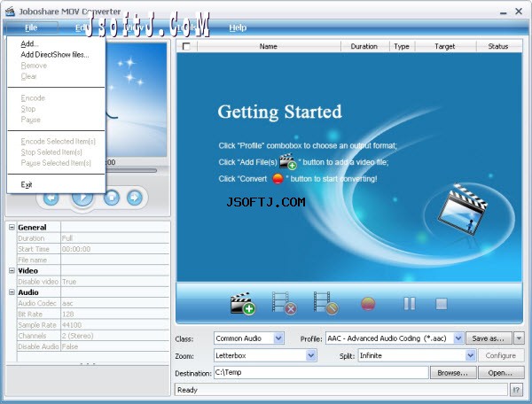
Task: Click the preview seek slider
Action: [x=131, y=170]
